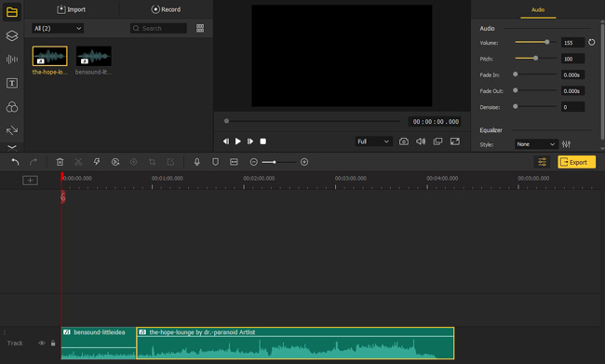605x364 pixels.
Task: Undo the last action
Action: tap(15, 162)
